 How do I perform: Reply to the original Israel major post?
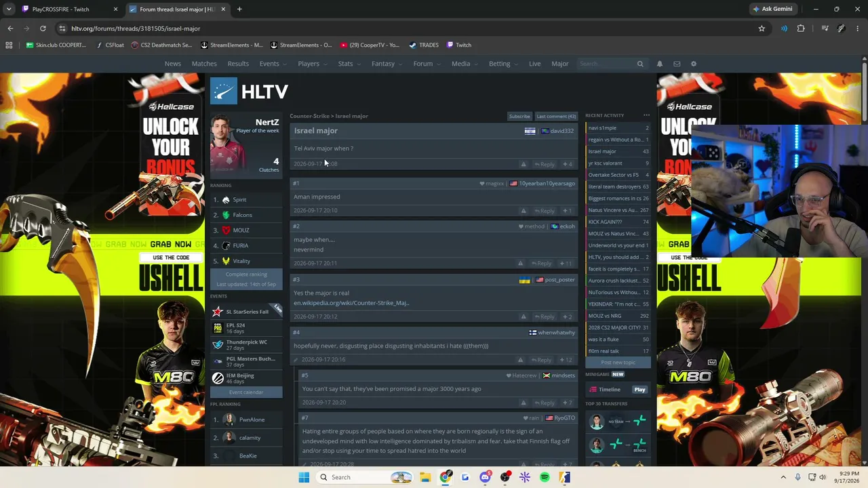point(545,164)
